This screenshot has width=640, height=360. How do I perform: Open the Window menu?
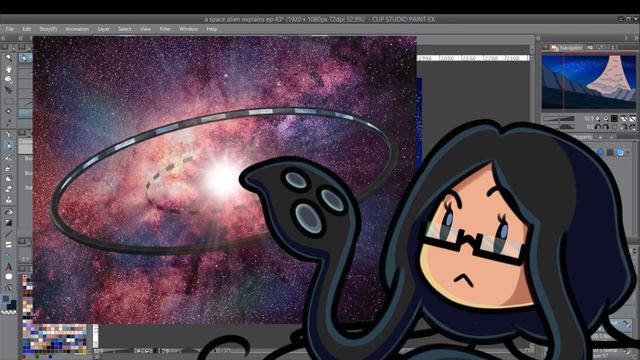(x=188, y=29)
